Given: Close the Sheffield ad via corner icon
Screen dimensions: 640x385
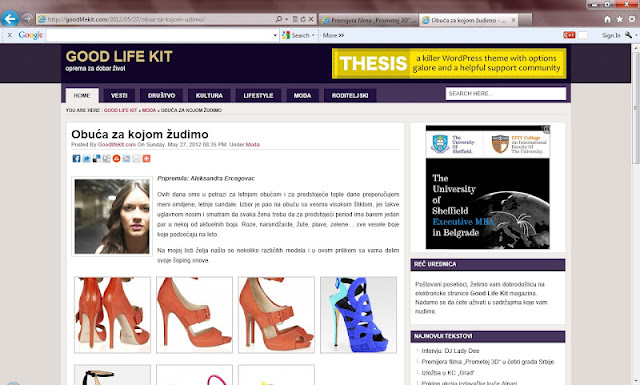Looking at the screenshot, I should pos(546,129).
